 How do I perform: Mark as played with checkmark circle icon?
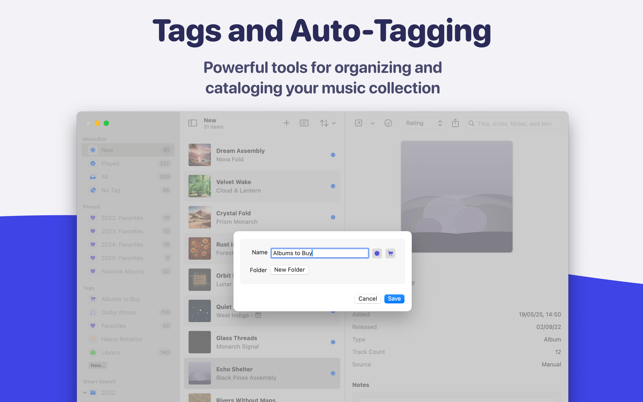388,123
